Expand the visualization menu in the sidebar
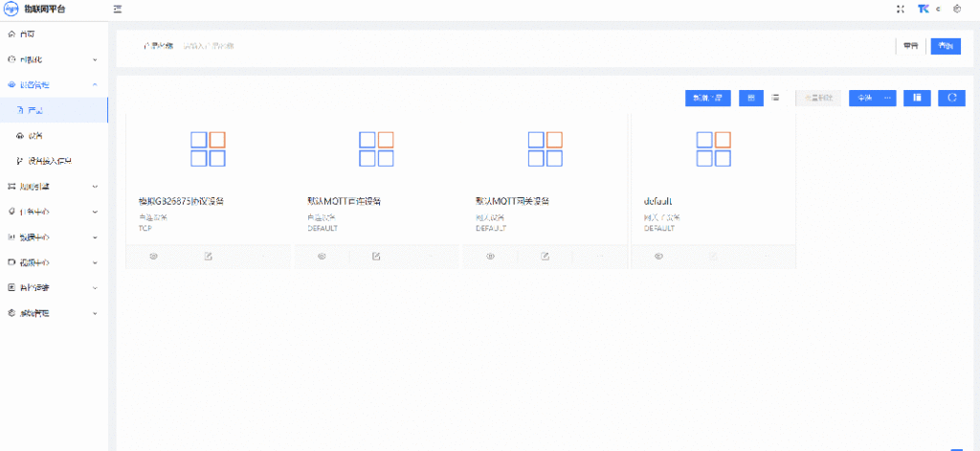 click(54, 59)
